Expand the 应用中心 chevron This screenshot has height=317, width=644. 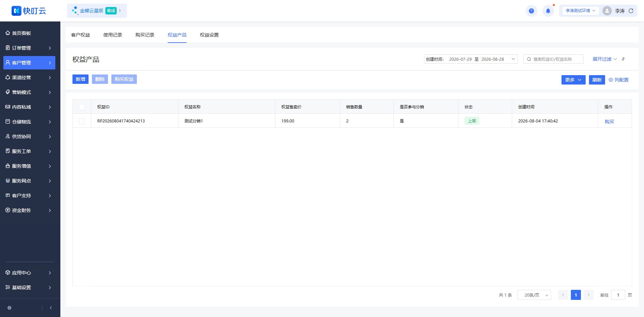[50, 273]
